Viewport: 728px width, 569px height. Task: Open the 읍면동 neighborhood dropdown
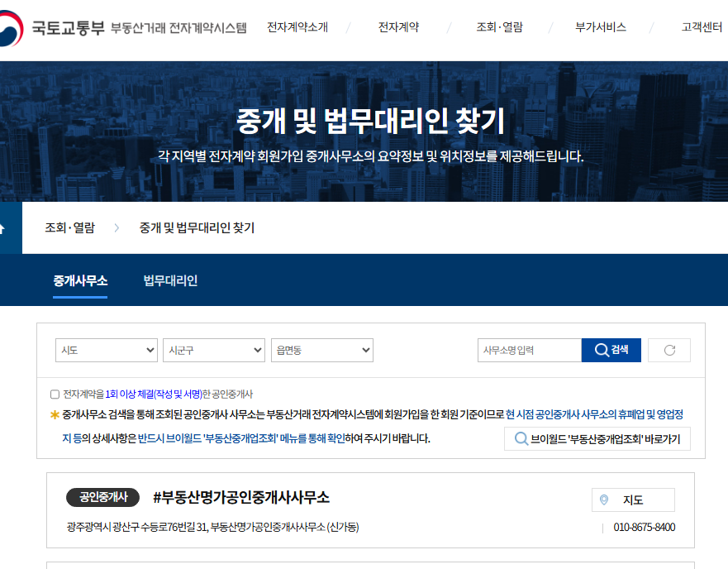click(321, 350)
